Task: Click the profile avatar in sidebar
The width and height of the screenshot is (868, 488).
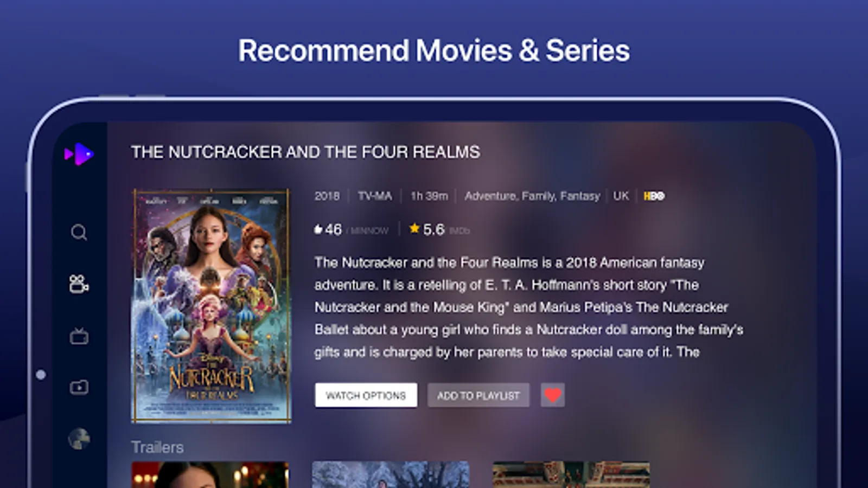Action: click(79, 439)
